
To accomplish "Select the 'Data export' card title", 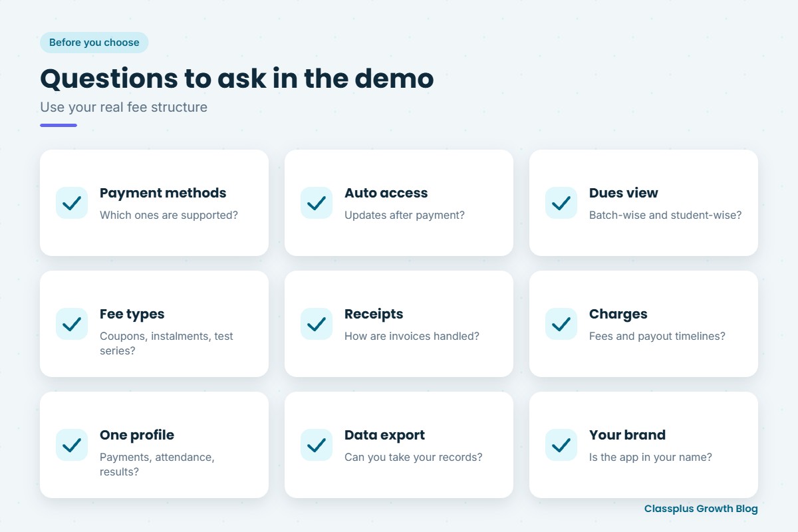I will point(384,435).
